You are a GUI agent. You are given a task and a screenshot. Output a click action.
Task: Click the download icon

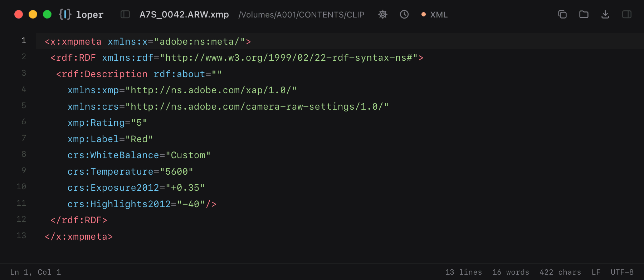605,14
